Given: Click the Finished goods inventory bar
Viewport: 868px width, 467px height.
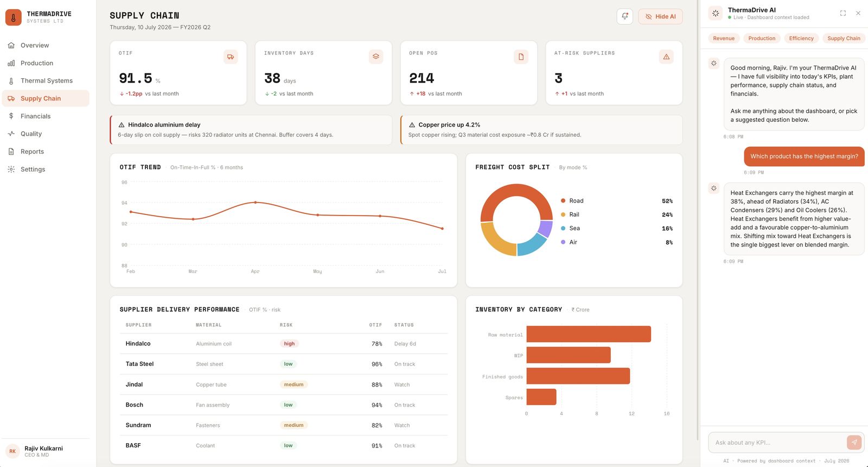Looking at the screenshot, I should click(x=578, y=376).
